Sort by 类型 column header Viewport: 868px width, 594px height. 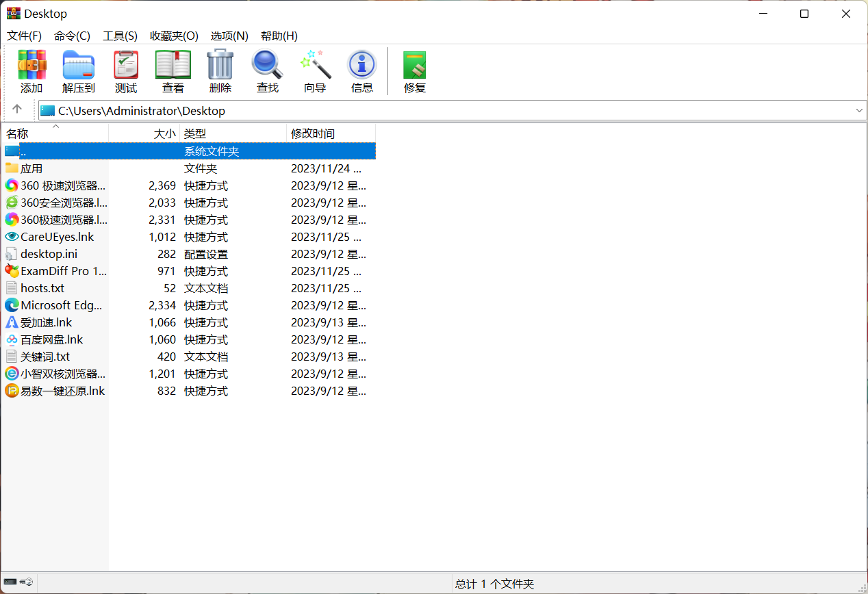[x=233, y=133]
